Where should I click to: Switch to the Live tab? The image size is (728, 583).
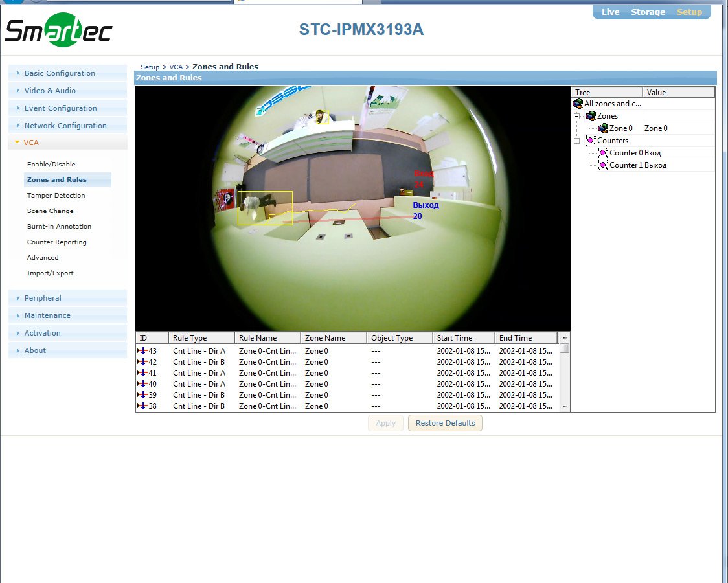coord(610,12)
